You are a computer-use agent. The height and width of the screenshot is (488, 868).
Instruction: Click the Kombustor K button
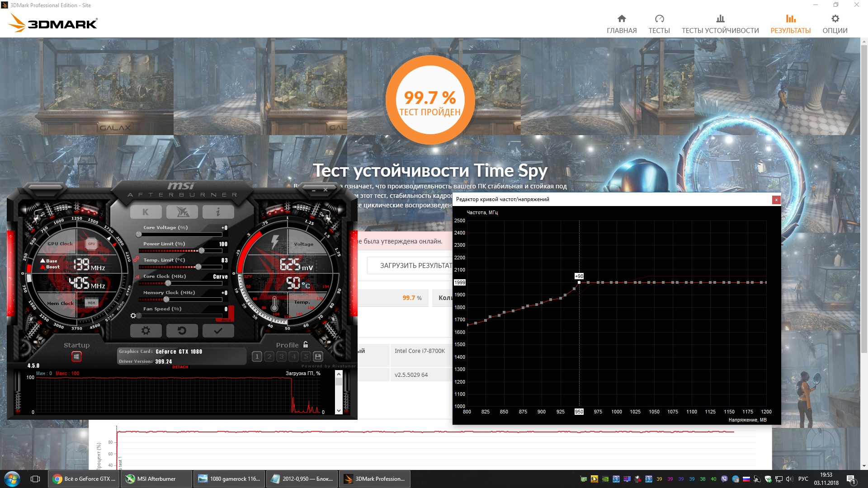pos(146,212)
